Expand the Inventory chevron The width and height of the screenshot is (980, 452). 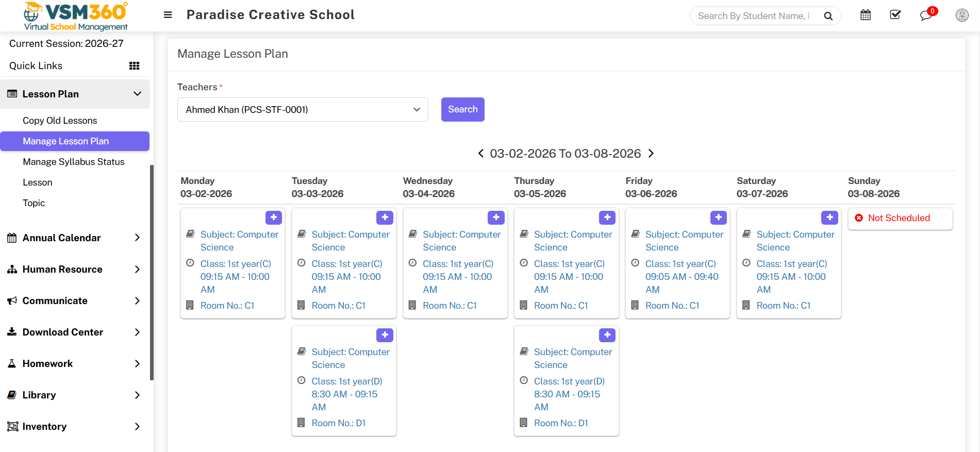137,427
